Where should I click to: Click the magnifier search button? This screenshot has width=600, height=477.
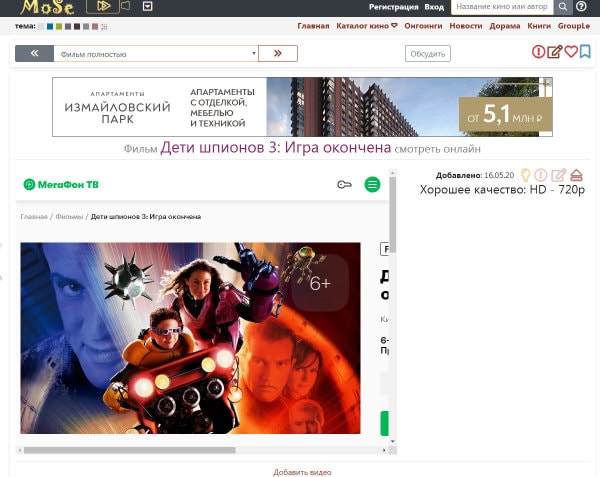[x=562, y=7]
